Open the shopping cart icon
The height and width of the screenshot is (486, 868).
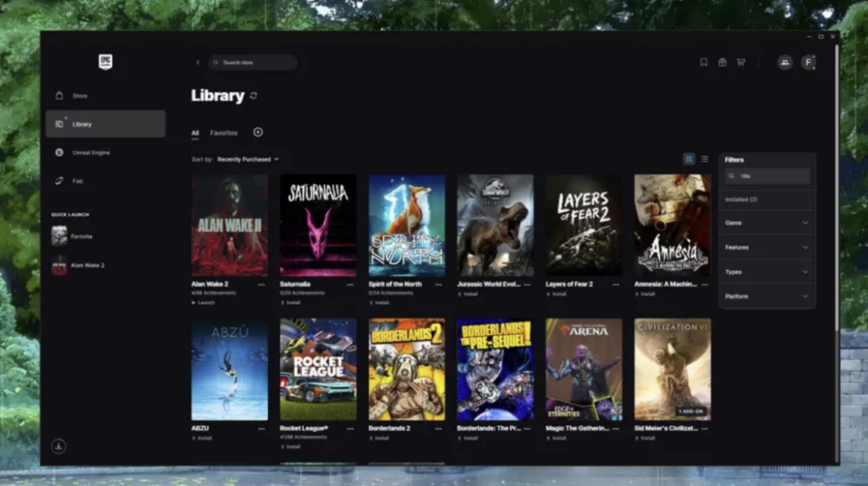point(741,63)
